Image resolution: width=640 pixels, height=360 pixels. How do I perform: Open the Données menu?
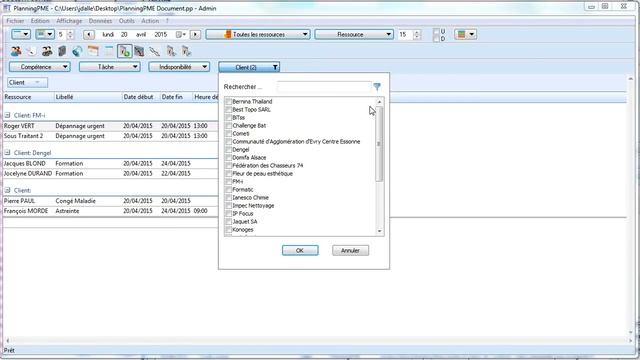coord(100,21)
